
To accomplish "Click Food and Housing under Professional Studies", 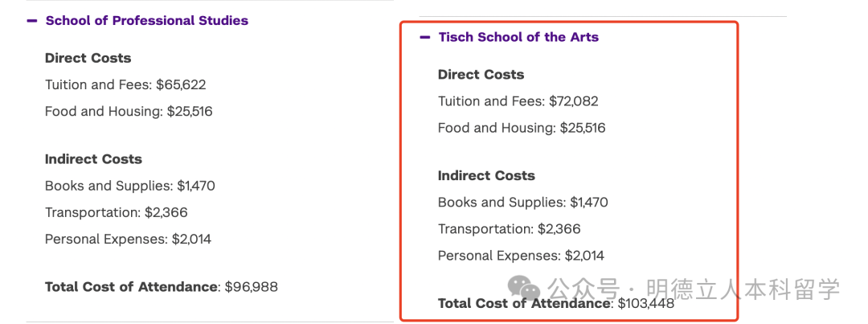I will click(x=129, y=112).
